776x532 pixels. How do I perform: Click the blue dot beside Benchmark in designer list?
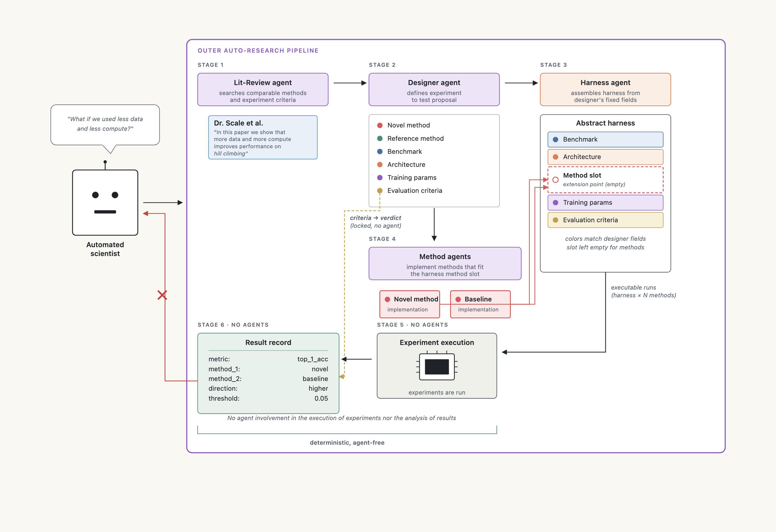pos(380,152)
